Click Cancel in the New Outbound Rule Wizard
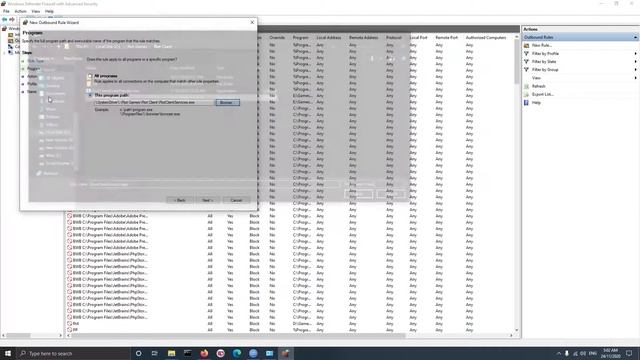 [236, 200]
